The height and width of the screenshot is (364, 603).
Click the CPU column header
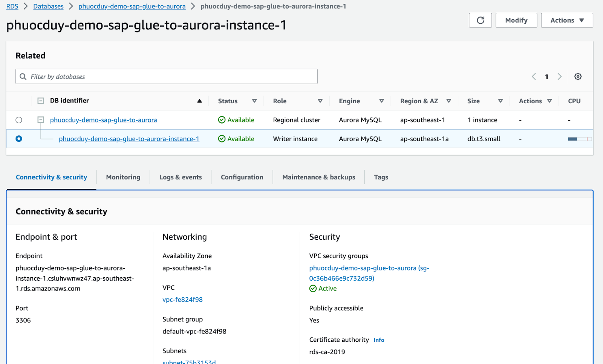(574, 101)
